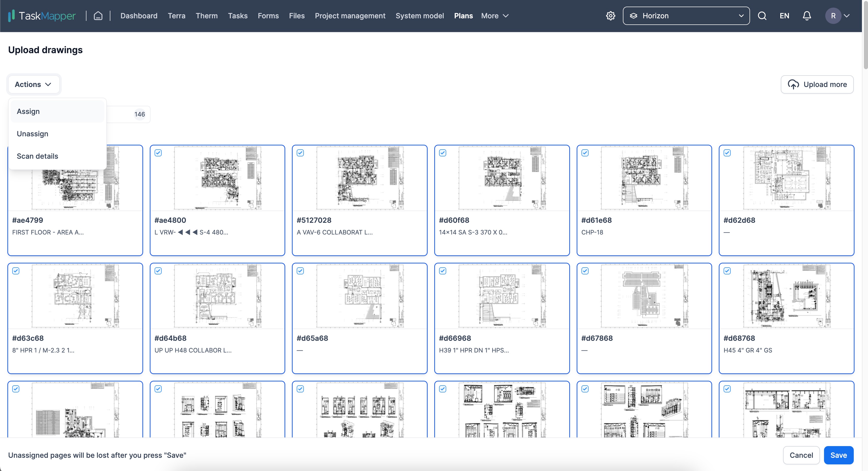Expand the More navigation menu
This screenshot has width=868, height=471.
[x=495, y=16]
